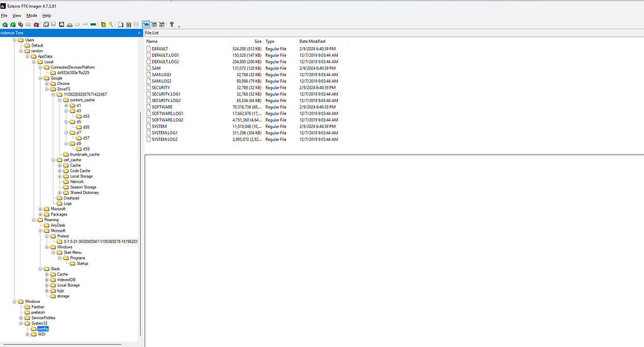Open the File menu
The width and height of the screenshot is (644, 347).
4,16
